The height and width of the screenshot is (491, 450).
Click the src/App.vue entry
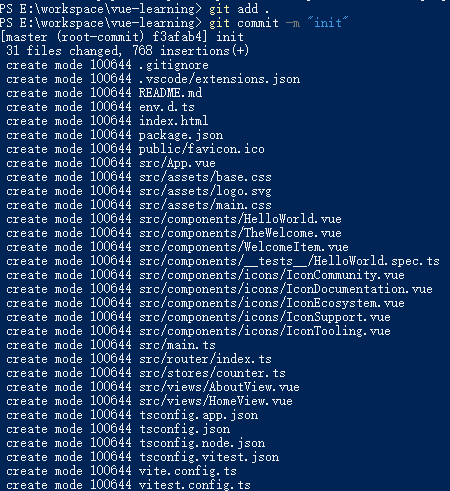[x=177, y=163]
